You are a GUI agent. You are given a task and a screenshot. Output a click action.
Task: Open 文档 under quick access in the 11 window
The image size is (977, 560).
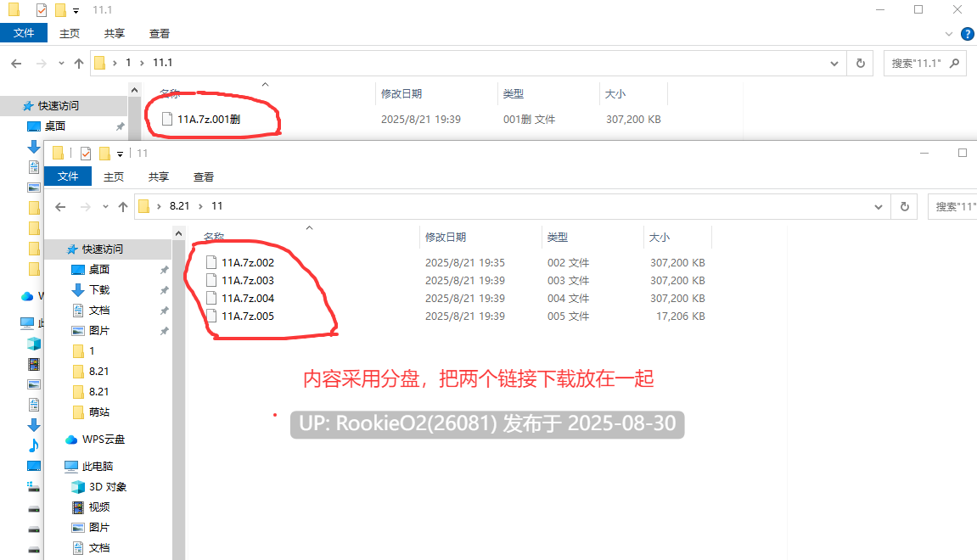[99, 311]
